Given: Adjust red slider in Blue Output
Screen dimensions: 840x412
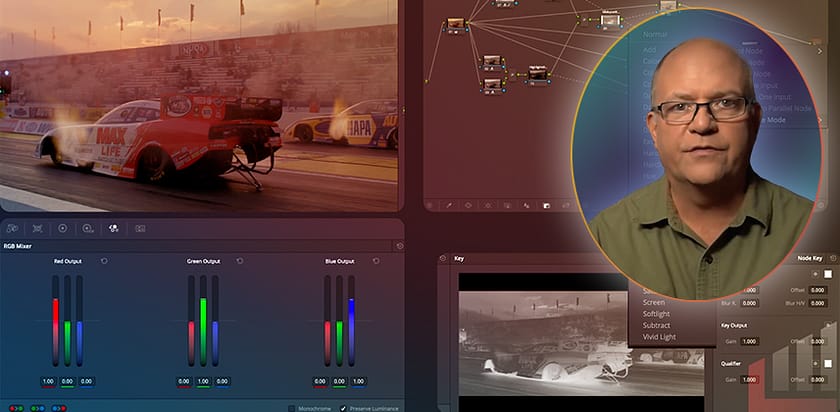Looking at the screenshot, I should point(327,320).
